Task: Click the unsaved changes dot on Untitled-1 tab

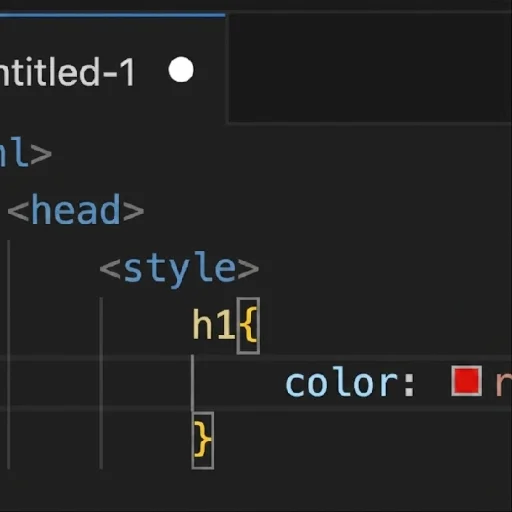Action: point(181,70)
